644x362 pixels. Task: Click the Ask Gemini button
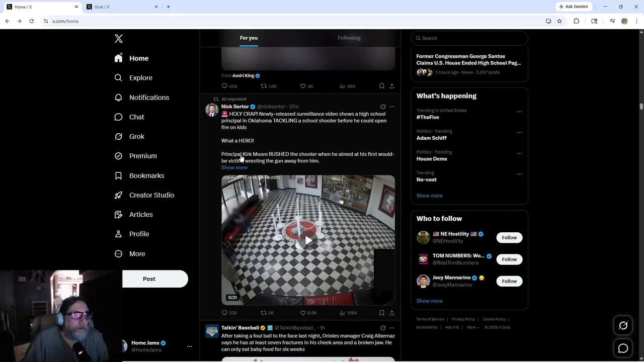click(574, 7)
